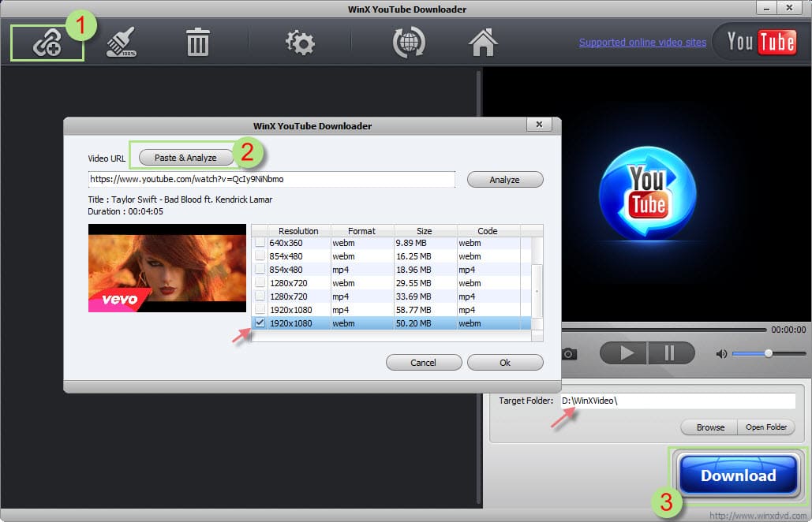Image resolution: width=812 pixels, height=522 pixels.
Task: Click the YouTube logo in the toolbar
Action: (761, 42)
